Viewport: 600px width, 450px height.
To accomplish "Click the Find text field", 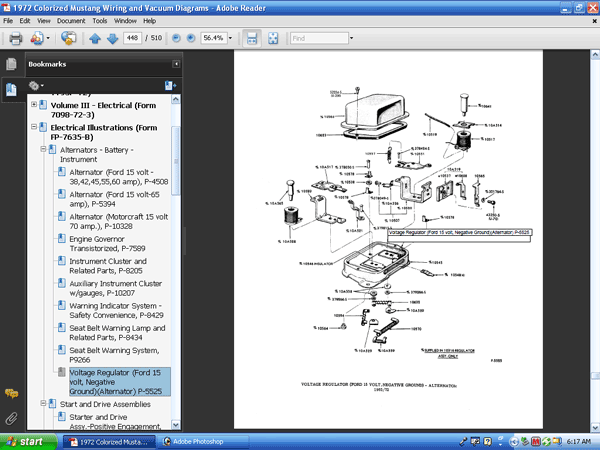I will [x=322, y=39].
